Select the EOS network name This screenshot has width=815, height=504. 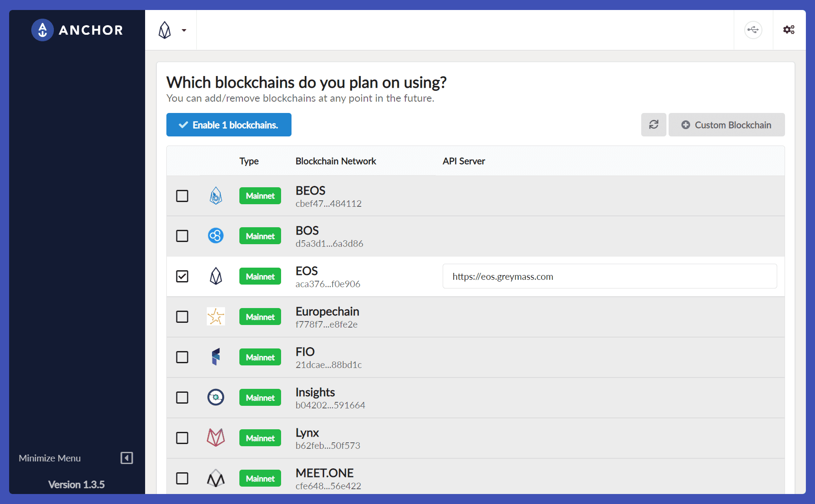[307, 271]
